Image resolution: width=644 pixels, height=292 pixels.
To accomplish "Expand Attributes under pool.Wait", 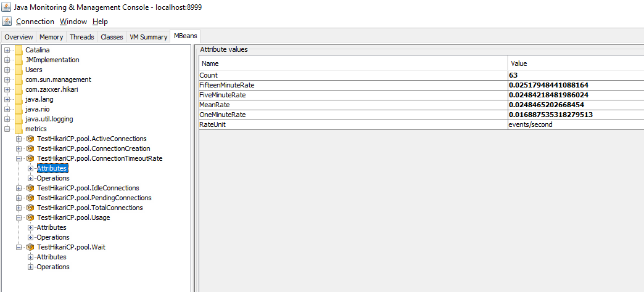I will pyautogui.click(x=30, y=257).
